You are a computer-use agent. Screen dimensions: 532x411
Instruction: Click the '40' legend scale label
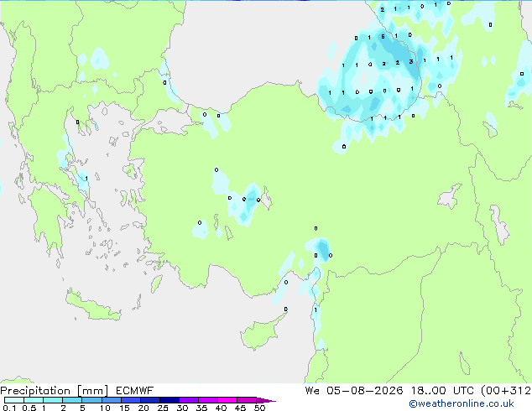[x=221, y=408]
